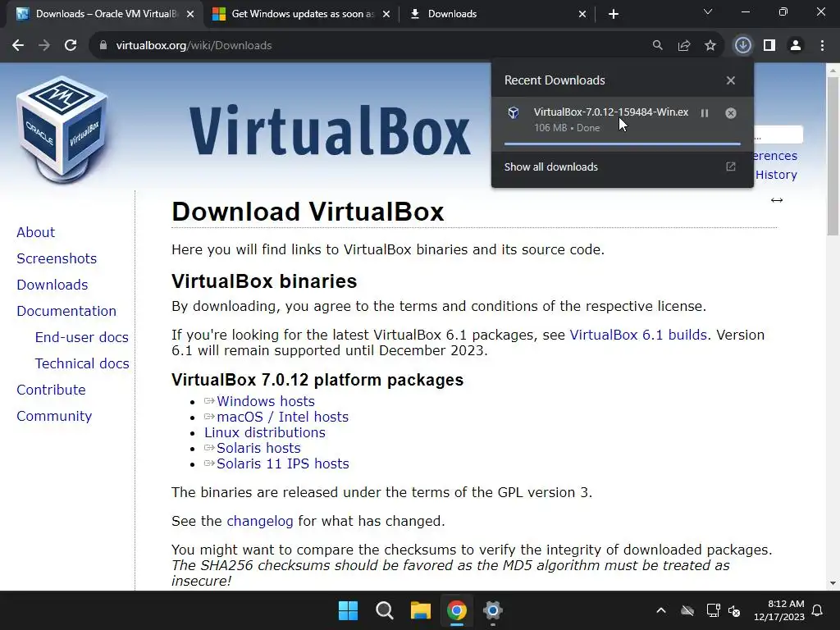Image resolution: width=840 pixels, height=630 pixels.
Task: Open the Windows Start menu
Action: click(x=348, y=610)
